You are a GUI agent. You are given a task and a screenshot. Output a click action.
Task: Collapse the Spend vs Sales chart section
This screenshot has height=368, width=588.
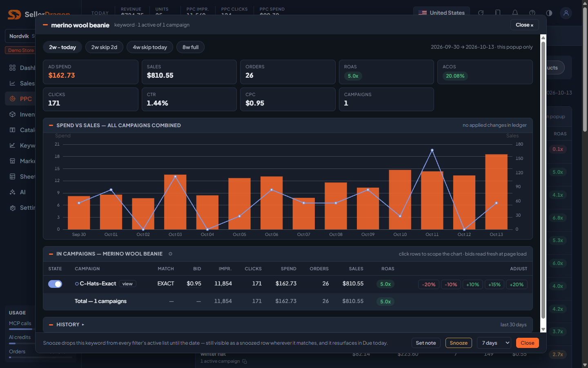tap(51, 126)
